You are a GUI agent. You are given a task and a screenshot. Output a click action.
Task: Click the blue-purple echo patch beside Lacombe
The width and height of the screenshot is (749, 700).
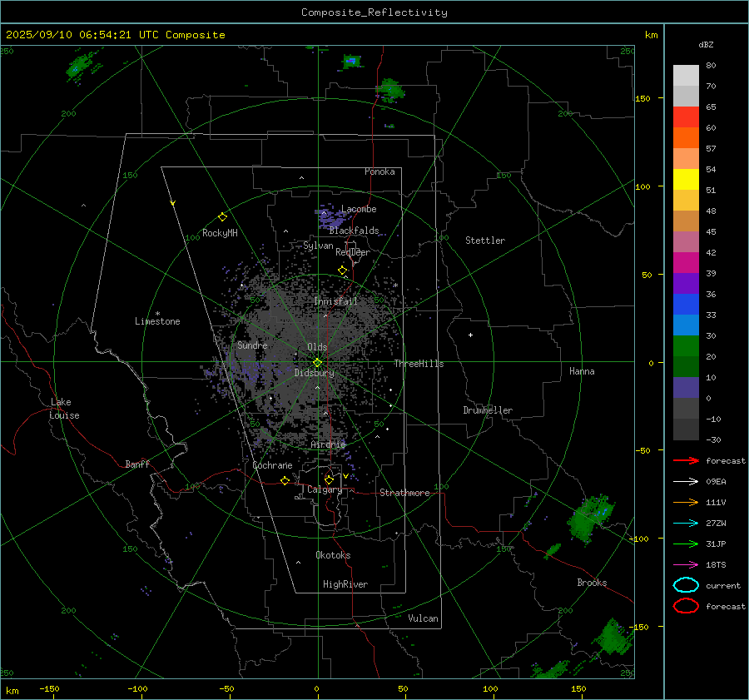click(331, 218)
